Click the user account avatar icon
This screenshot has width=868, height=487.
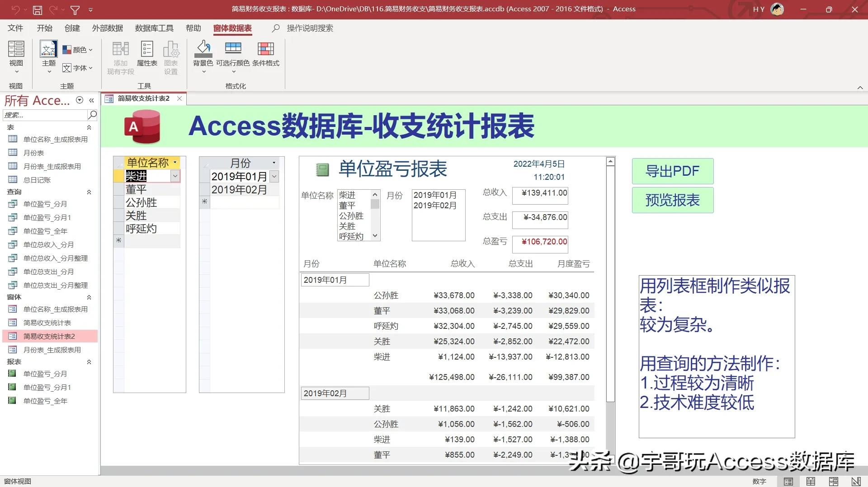tap(777, 9)
